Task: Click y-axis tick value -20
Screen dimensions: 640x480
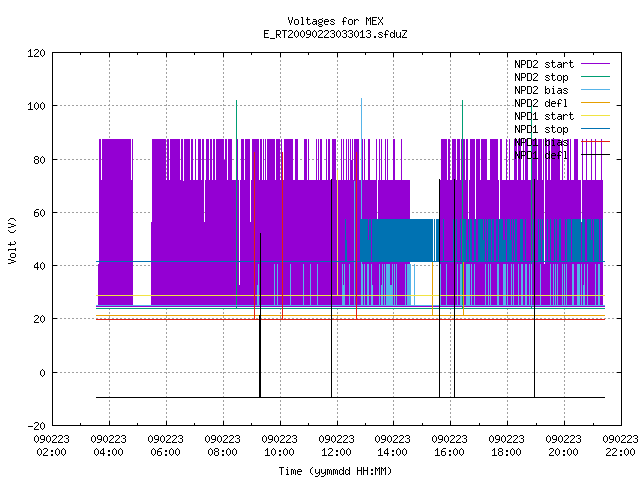Action: [36, 426]
